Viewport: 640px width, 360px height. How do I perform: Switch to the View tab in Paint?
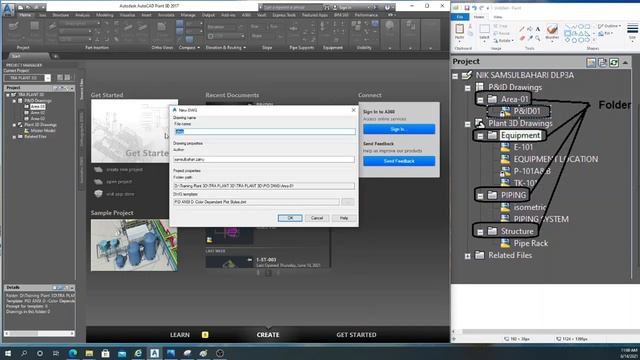coord(498,17)
